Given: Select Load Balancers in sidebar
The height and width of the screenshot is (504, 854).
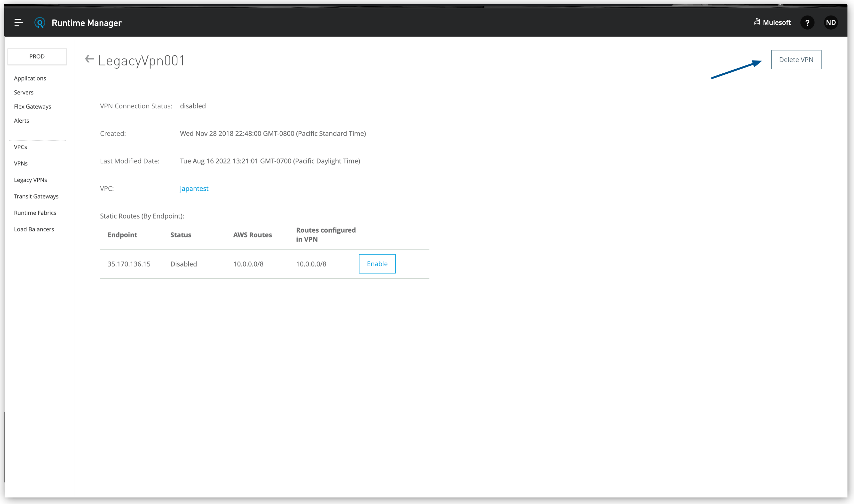Looking at the screenshot, I should point(34,229).
